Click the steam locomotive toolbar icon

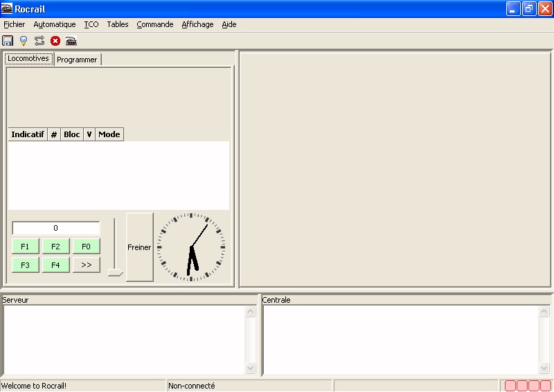[71, 41]
